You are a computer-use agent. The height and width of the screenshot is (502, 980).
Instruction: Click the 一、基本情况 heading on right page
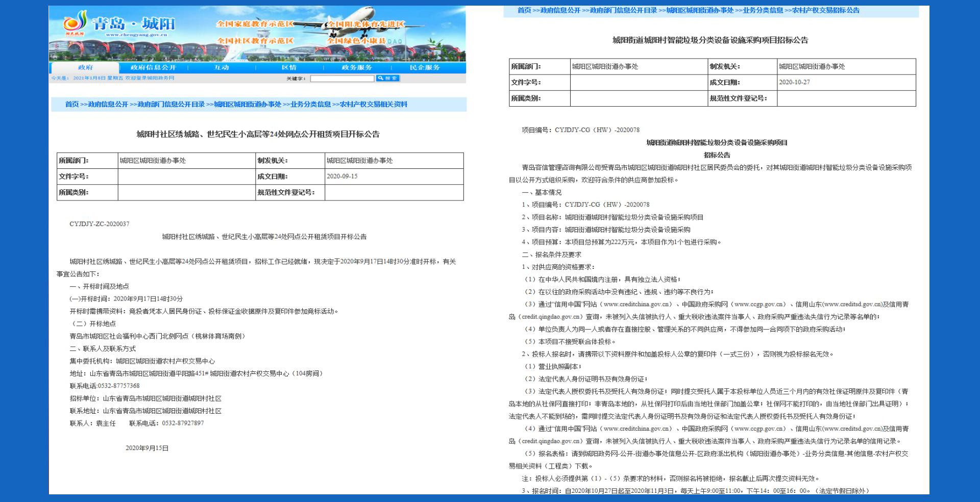point(542,192)
